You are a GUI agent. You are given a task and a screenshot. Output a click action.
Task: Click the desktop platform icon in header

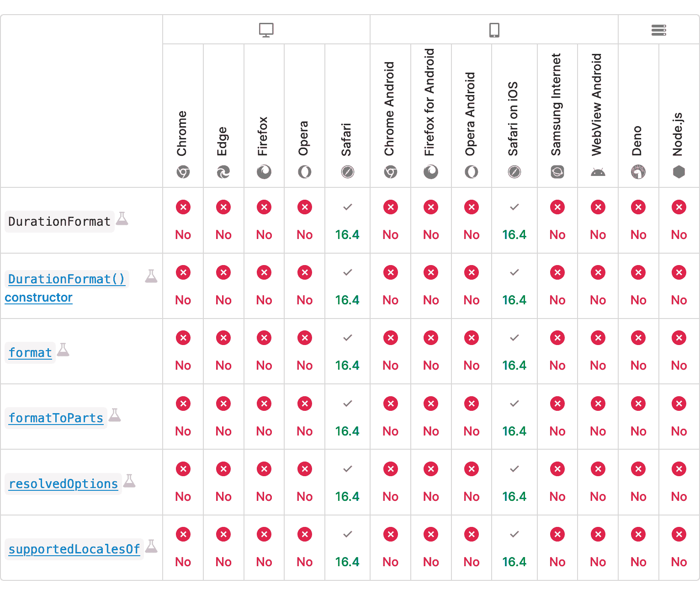[266, 30]
